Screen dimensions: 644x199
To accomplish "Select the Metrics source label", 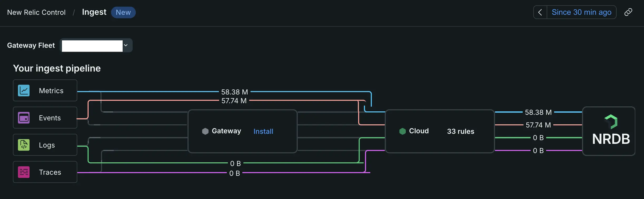I will [x=51, y=91].
